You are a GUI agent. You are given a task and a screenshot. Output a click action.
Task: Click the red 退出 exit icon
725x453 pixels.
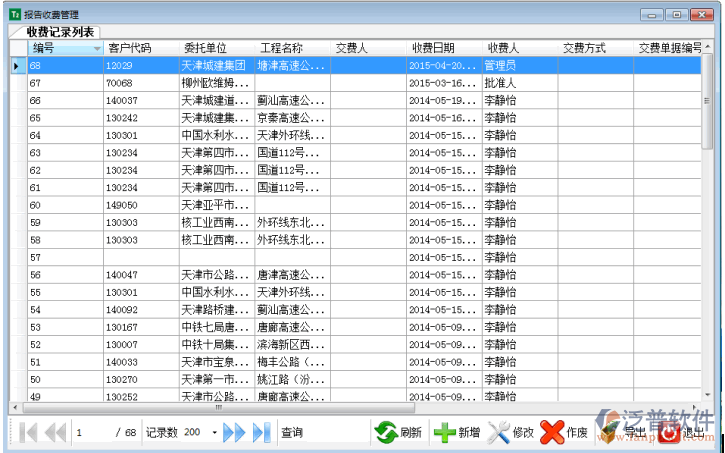pos(669,433)
